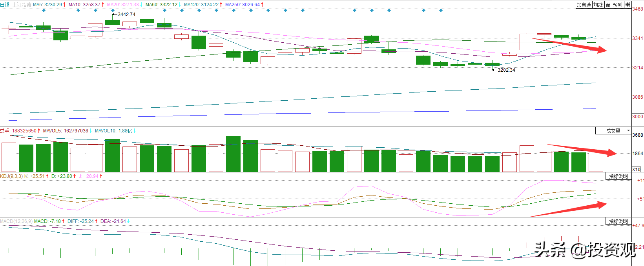
Task: Click the tallest green volume bar
Action: click(234, 154)
